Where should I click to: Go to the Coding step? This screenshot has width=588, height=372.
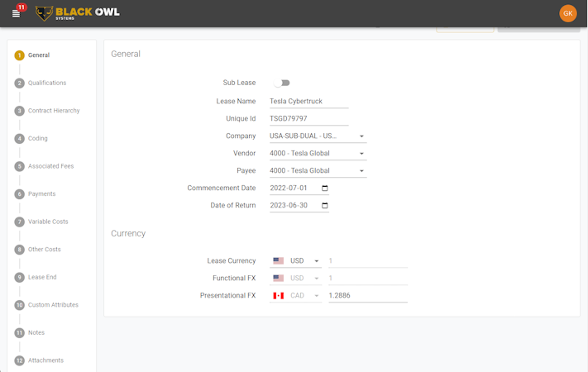pyautogui.click(x=38, y=138)
